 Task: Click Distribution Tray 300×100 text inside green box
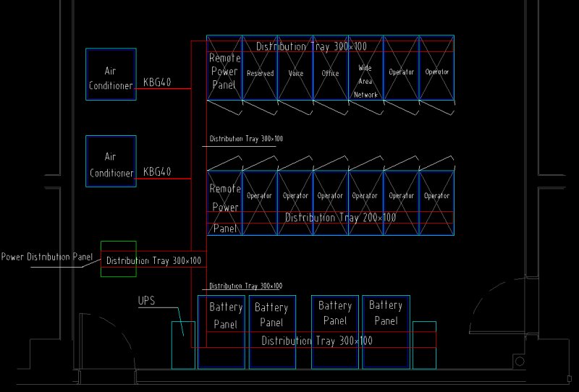pyautogui.click(x=153, y=260)
